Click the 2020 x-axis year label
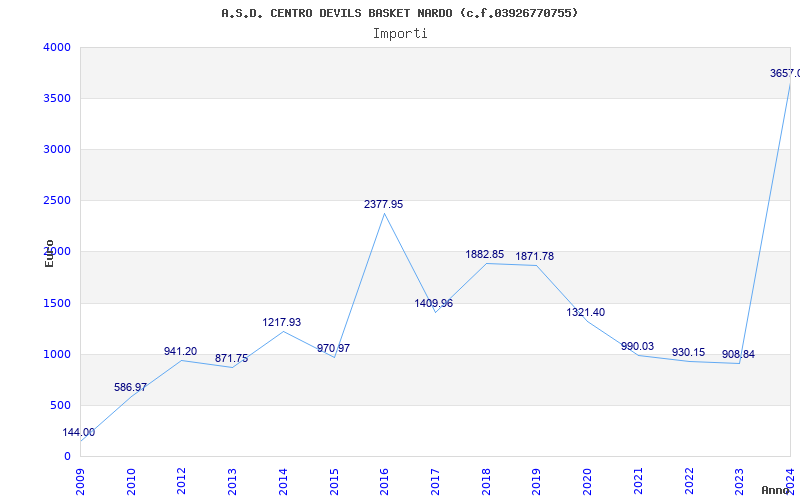This screenshot has width=800, height=500. (587, 482)
